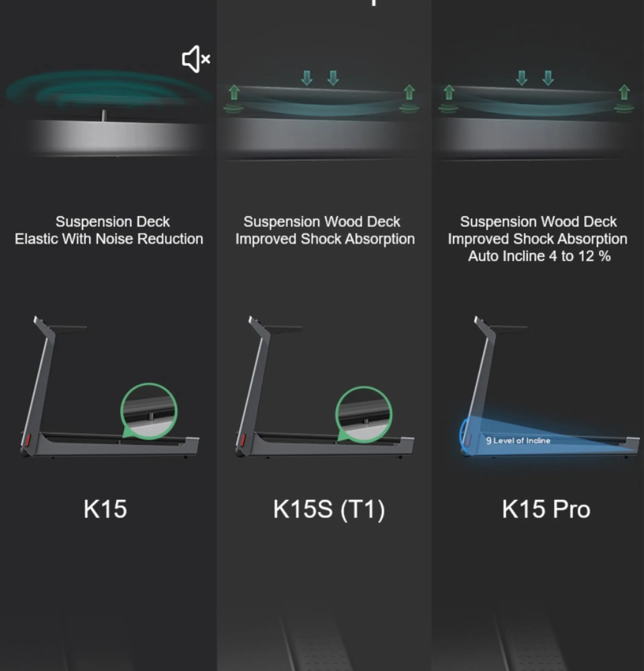The image size is (644, 671).
Task: Click the K15 Pro treadmill image
Action: pyautogui.click(x=549, y=386)
